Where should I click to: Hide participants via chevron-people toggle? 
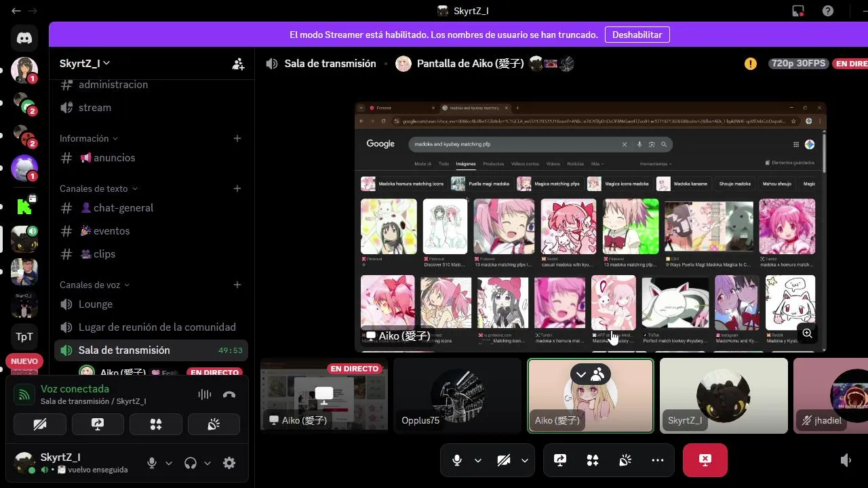[591, 373]
